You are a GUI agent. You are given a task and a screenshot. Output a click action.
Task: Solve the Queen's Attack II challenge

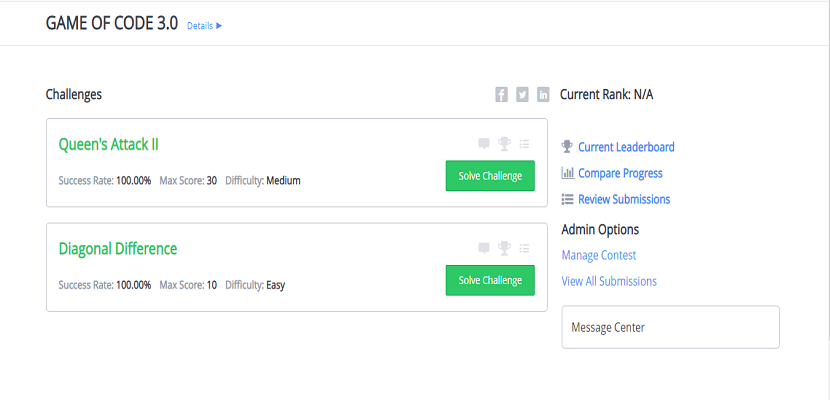490,176
